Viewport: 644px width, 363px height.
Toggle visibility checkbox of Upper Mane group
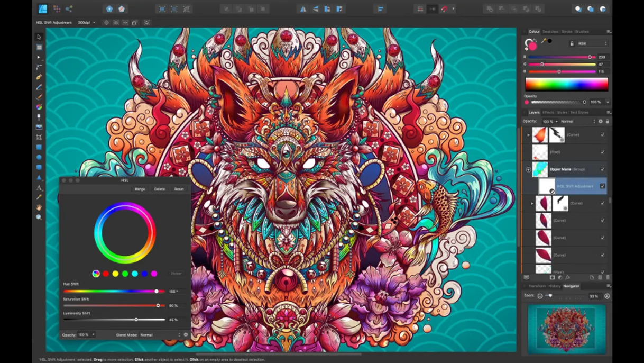[603, 169]
